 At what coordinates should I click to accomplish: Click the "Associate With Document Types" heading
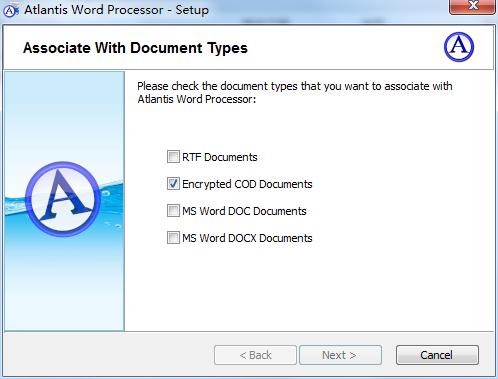(135, 48)
